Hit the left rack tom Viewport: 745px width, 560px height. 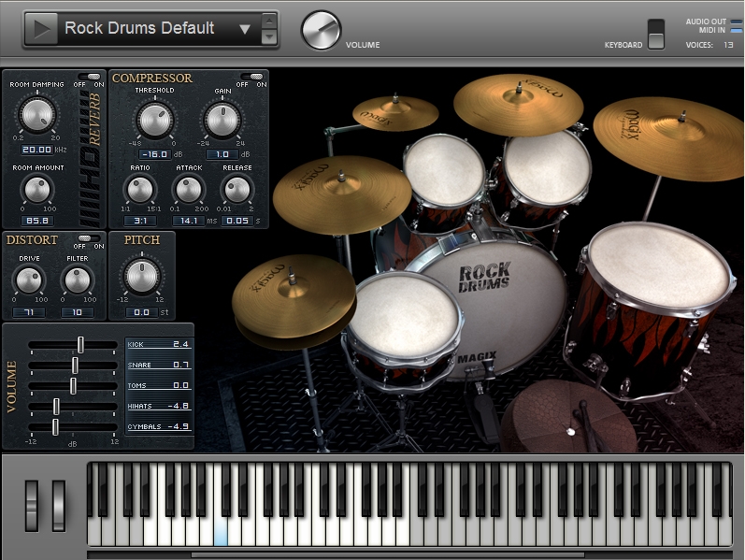point(445,169)
